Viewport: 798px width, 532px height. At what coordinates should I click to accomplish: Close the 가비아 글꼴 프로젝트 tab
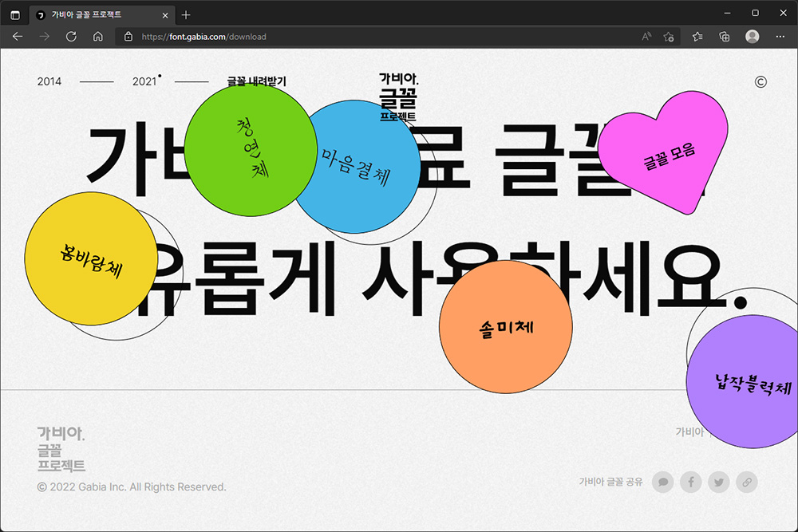tap(165, 15)
